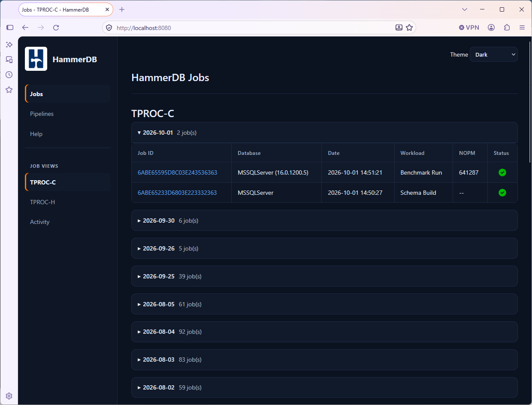532x405 pixels.
Task: Expand the 2026-08-03 job group
Action: (324, 360)
